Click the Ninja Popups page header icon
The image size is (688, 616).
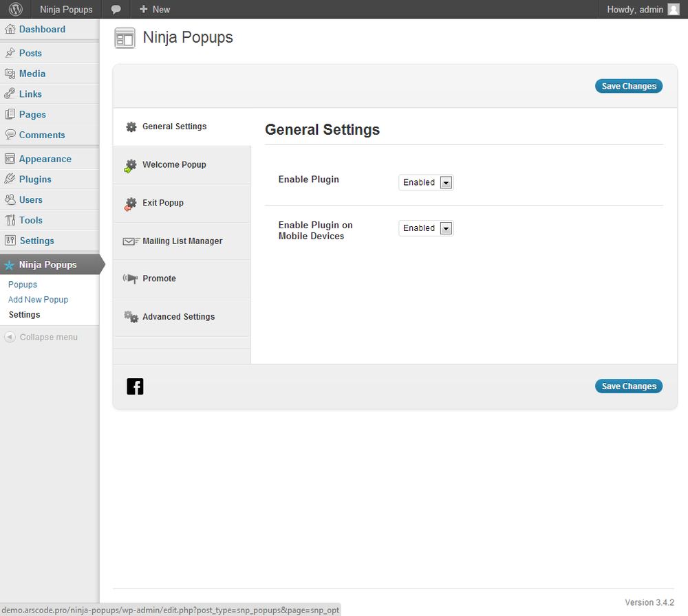point(125,38)
